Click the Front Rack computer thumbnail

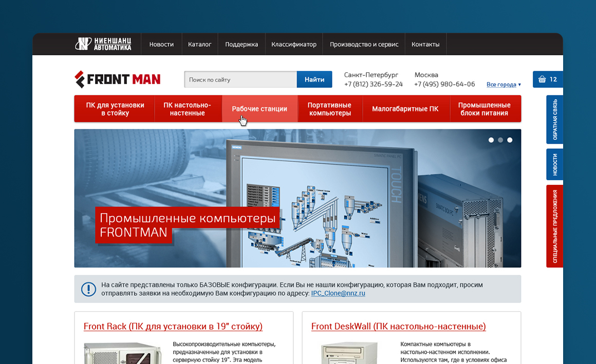click(123, 353)
